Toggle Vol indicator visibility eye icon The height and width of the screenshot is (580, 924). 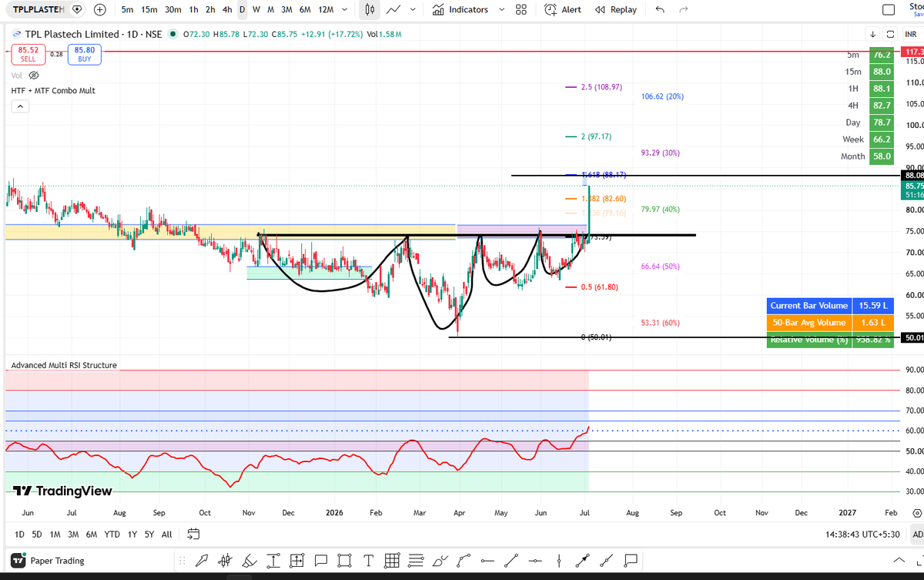[33, 75]
